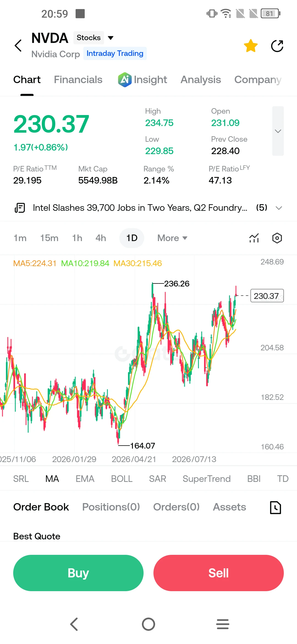Enable the SuperTrend indicator
The image size is (297, 644).
(207, 479)
